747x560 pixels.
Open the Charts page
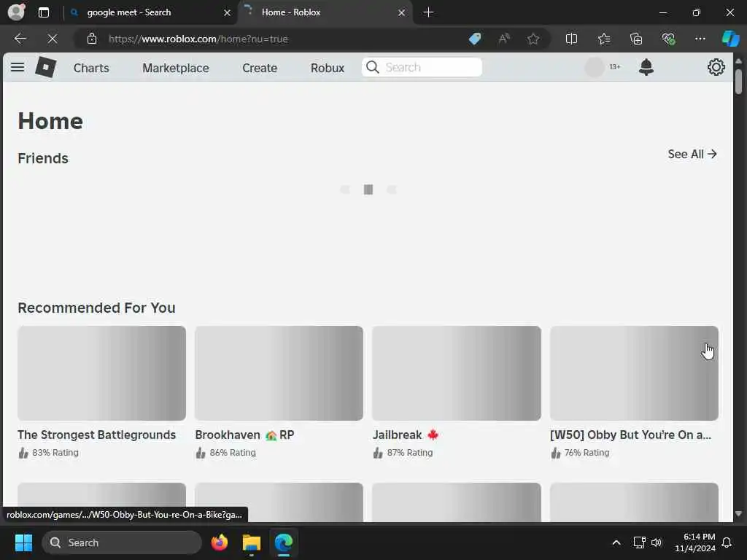point(91,68)
